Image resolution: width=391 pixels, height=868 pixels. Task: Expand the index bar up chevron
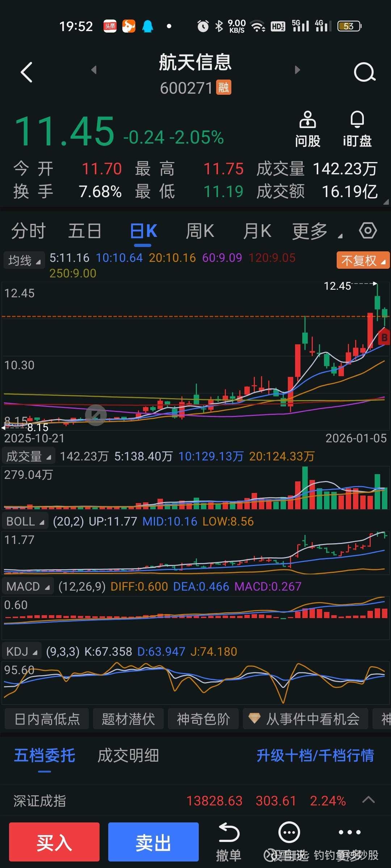pos(369,800)
